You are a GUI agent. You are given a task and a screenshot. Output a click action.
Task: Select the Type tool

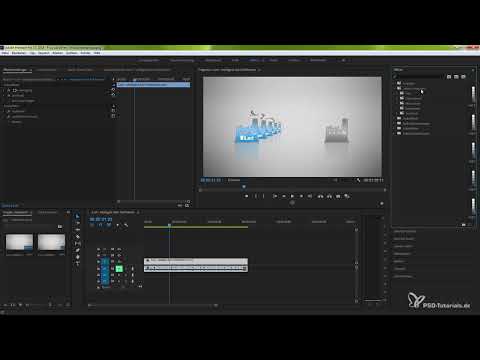(78, 264)
